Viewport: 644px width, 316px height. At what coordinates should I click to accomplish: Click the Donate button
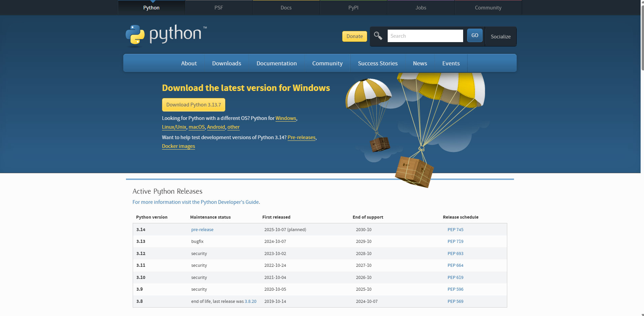(x=354, y=36)
